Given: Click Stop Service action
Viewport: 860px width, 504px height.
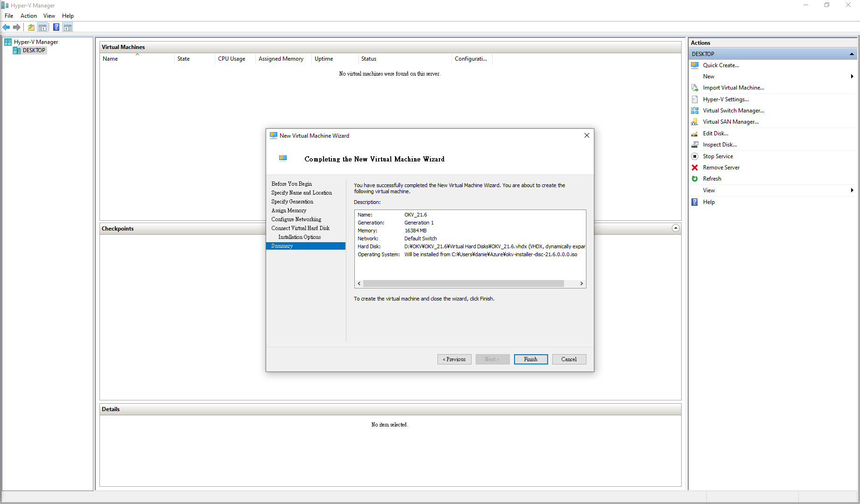Looking at the screenshot, I should point(718,156).
